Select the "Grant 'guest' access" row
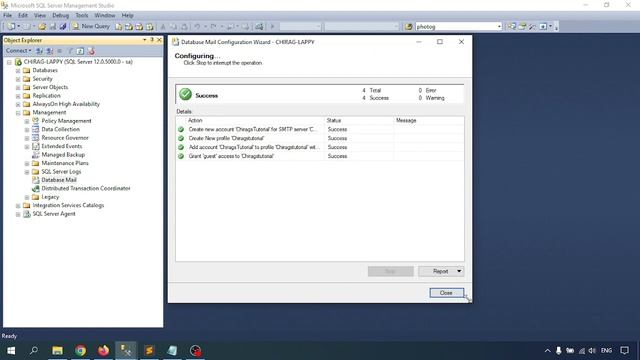 (320, 156)
